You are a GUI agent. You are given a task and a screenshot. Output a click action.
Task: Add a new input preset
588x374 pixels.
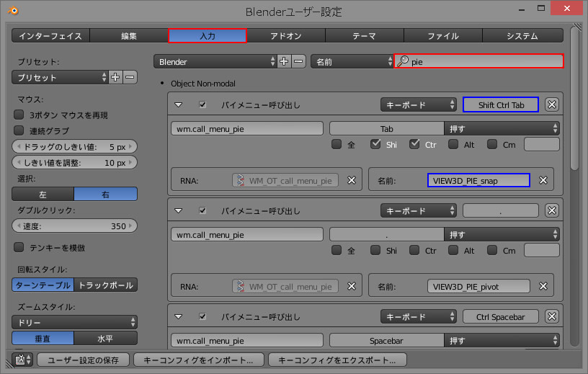click(115, 77)
